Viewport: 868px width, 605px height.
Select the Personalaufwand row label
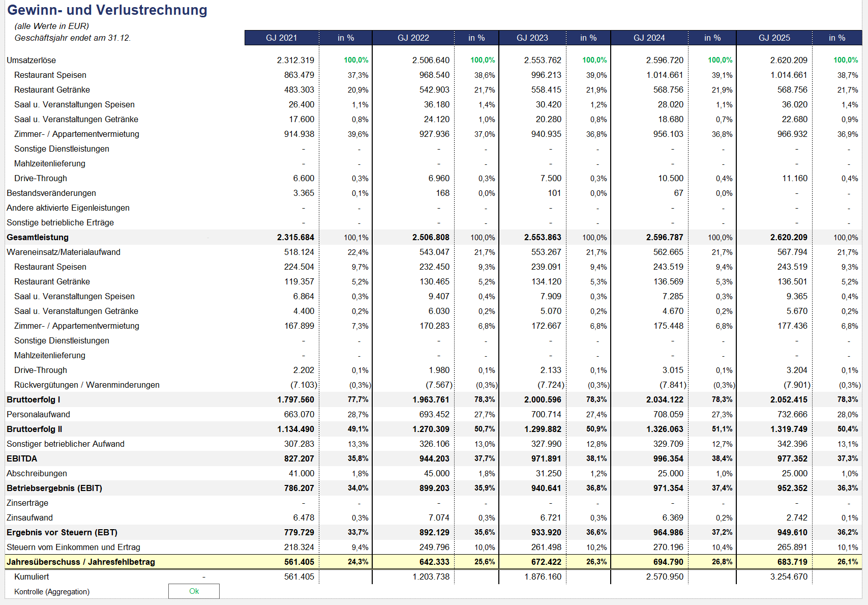[x=38, y=414]
